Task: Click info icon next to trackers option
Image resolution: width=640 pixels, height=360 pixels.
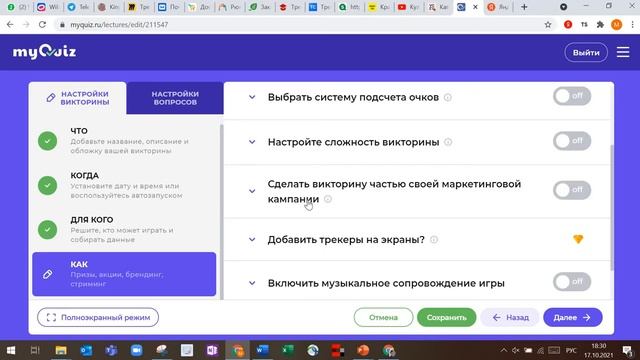Action: pos(434,240)
